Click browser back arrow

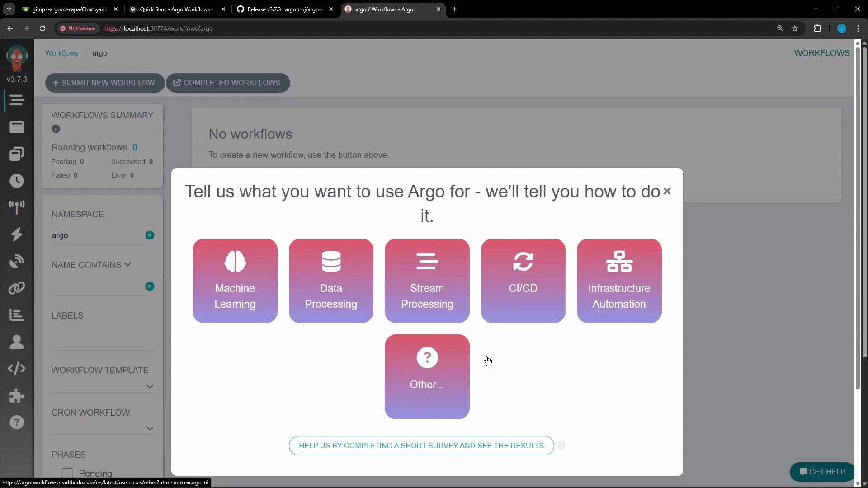coord(10,28)
